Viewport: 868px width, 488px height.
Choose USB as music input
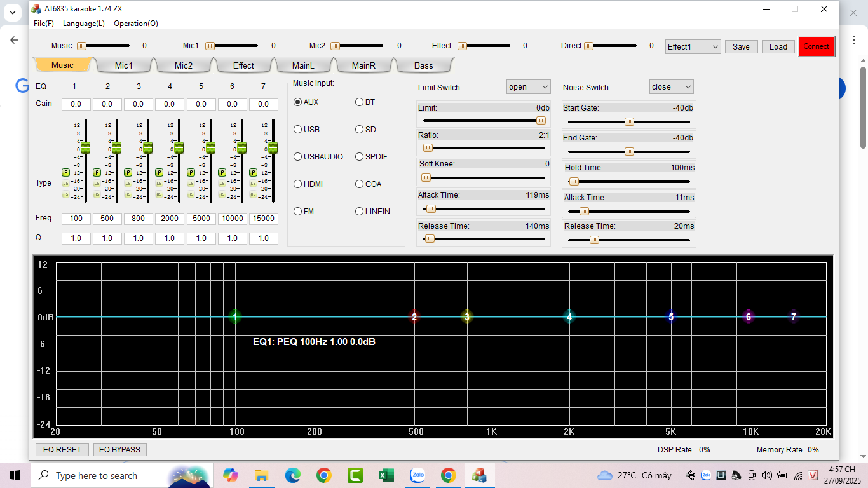pyautogui.click(x=298, y=130)
